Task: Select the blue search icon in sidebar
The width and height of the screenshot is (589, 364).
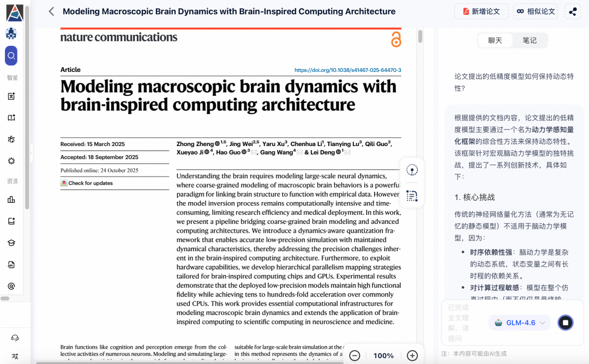Action: coord(11,56)
